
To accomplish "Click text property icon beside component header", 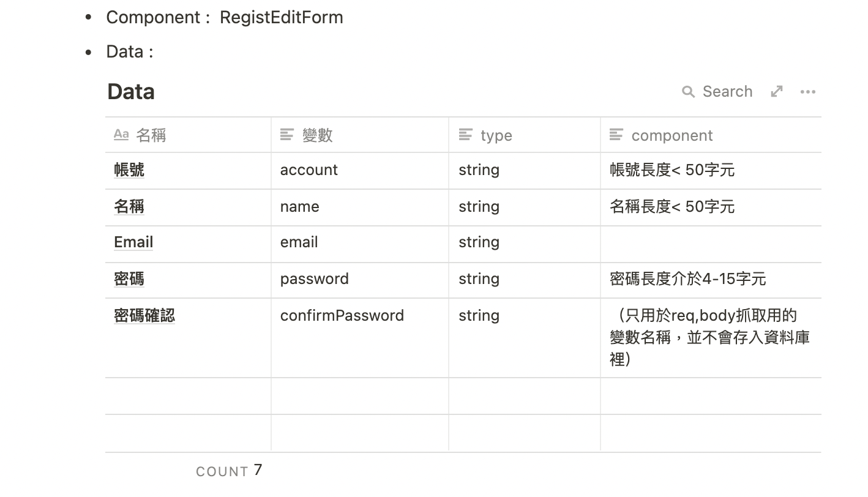I will (616, 135).
